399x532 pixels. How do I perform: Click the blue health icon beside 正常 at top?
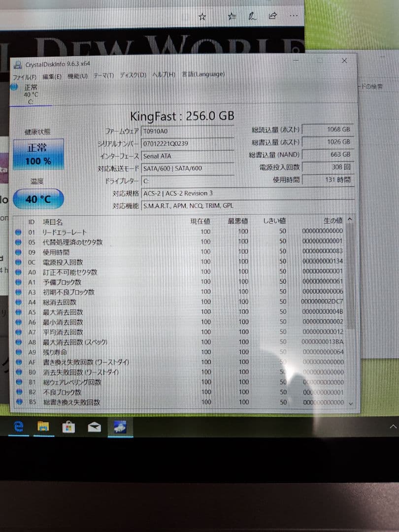pyautogui.click(x=14, y=87)
